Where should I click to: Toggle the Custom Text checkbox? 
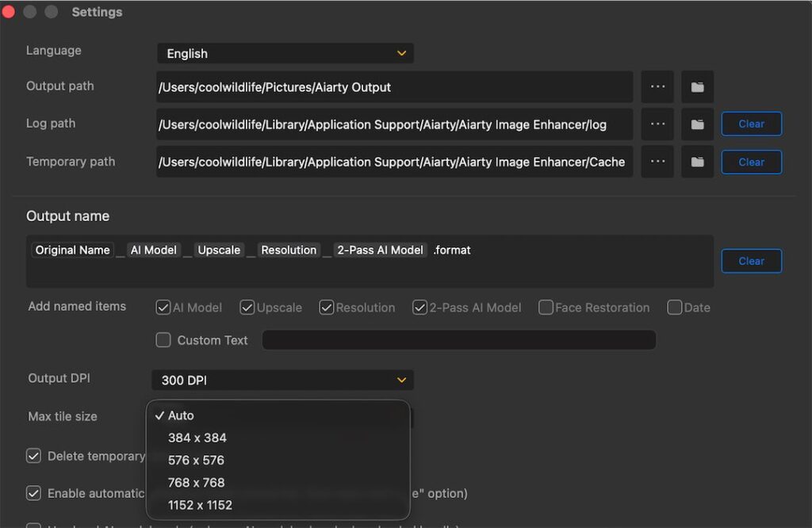[x=163, y=340]
